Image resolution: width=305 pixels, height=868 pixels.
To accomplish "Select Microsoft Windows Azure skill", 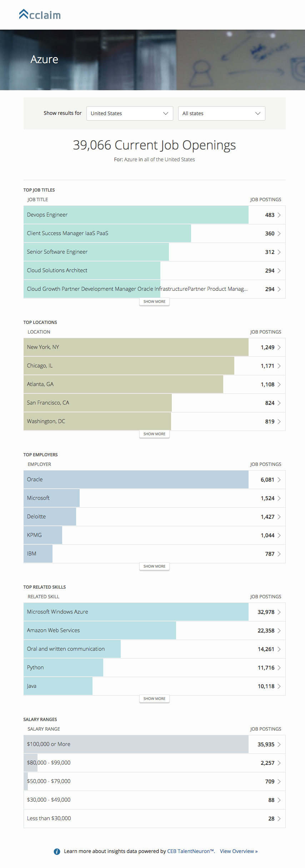I will [57, 612].
